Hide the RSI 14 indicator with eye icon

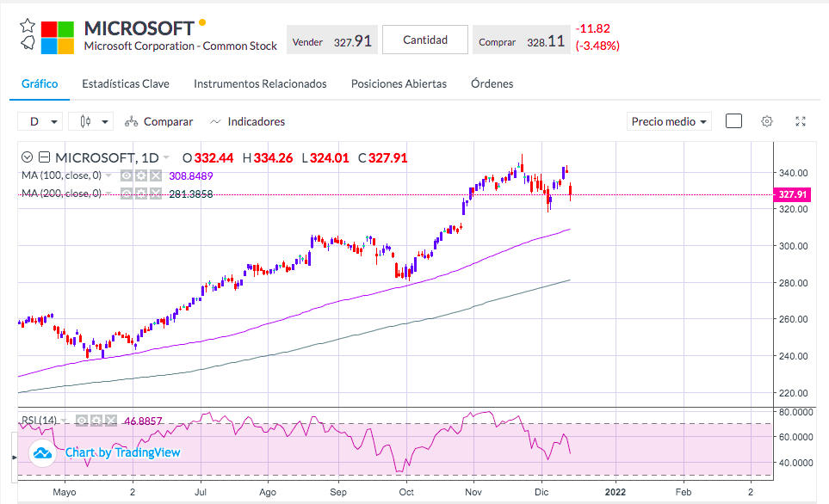pyautogui.click(x=82, y=421)
